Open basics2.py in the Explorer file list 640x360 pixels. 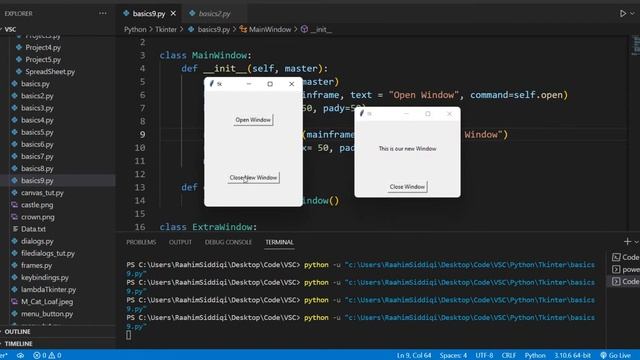tap(37, 96)
